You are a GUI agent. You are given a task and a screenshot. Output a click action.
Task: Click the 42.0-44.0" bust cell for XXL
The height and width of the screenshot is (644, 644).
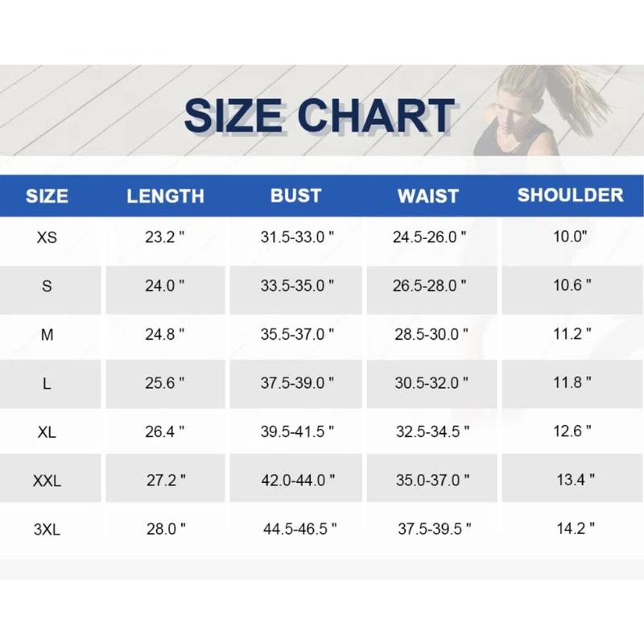coord(297,480)
